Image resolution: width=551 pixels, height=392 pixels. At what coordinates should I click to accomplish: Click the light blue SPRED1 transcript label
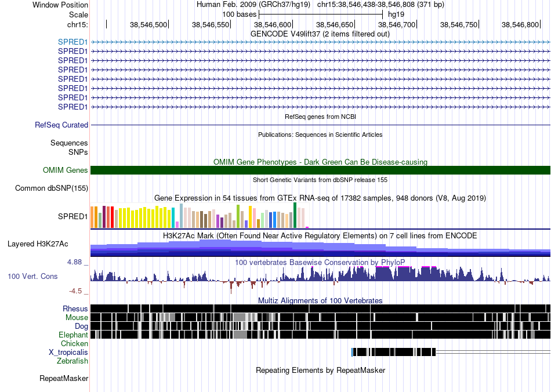[72, 42]
